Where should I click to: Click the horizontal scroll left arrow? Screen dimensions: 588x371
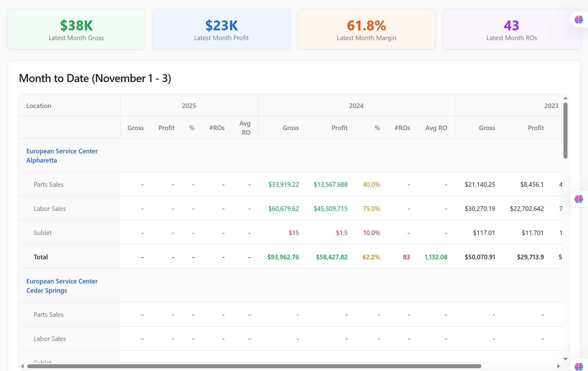(22, 366)
